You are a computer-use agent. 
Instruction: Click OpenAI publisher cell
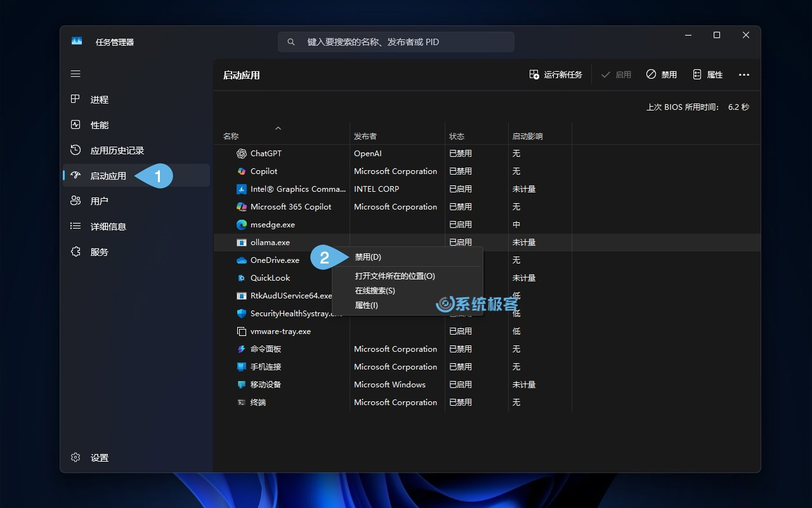tap(368, 154)
